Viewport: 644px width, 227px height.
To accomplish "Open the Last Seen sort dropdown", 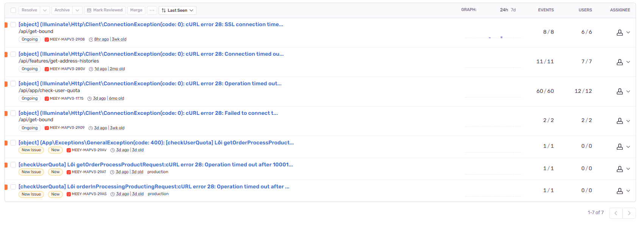I will pos(177,10).
